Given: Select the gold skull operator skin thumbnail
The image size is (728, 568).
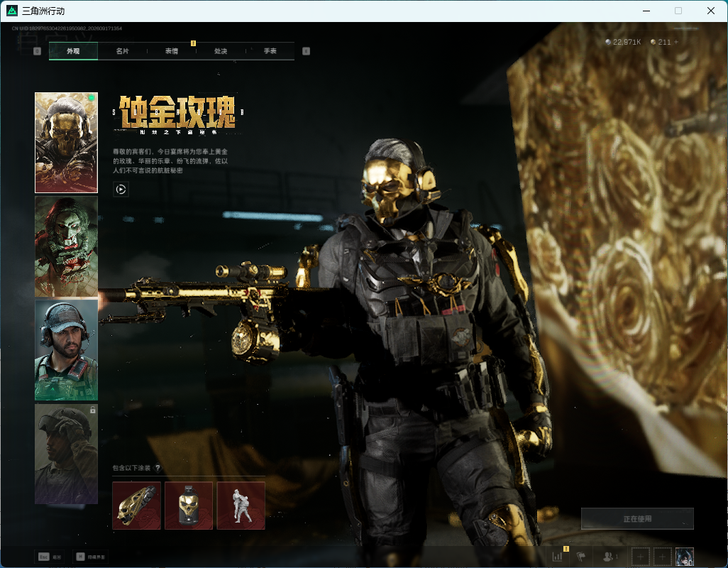Looking at the screenshot, I should click(67, 143).
